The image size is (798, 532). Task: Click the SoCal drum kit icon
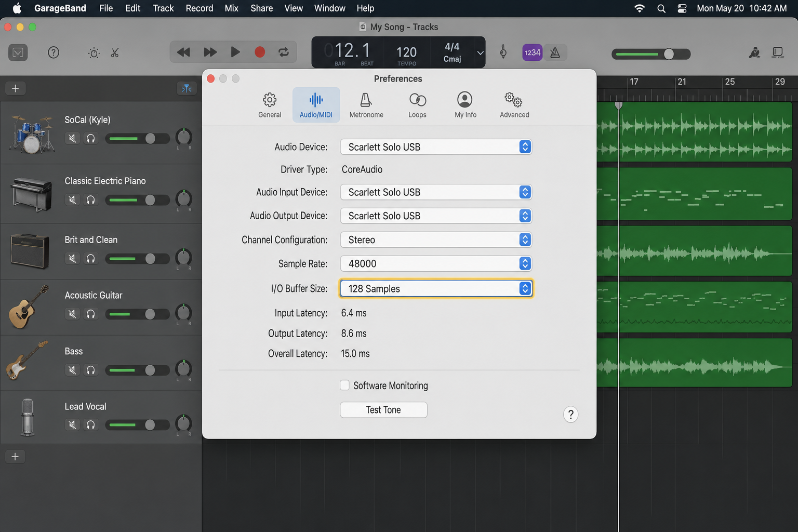click(32, 134)
